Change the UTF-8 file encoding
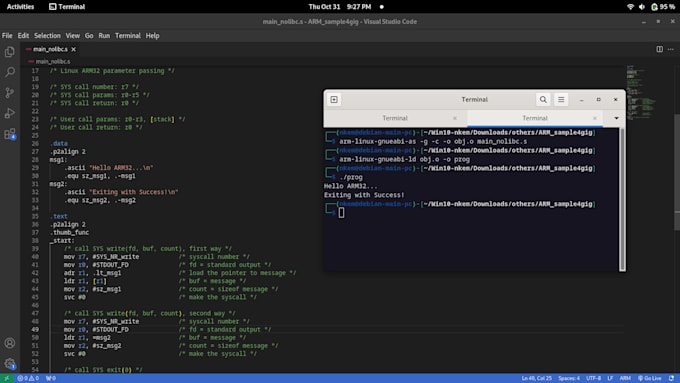 pyautogui.click(x=593, y=378)
